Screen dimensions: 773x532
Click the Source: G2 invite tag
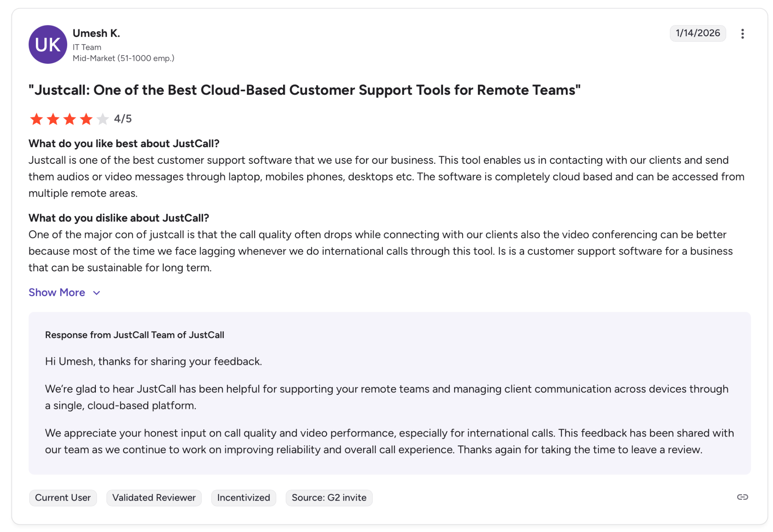click(329, 498)
